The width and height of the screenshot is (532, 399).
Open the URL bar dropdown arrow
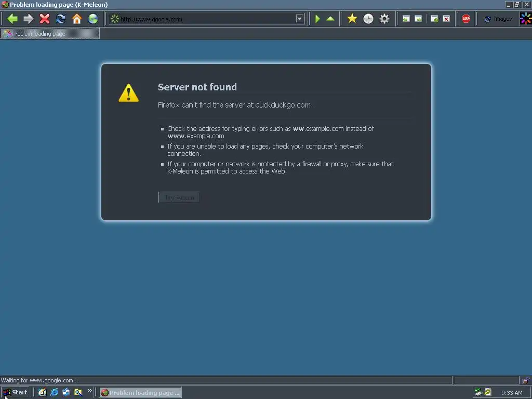click(x=299, y=19)
